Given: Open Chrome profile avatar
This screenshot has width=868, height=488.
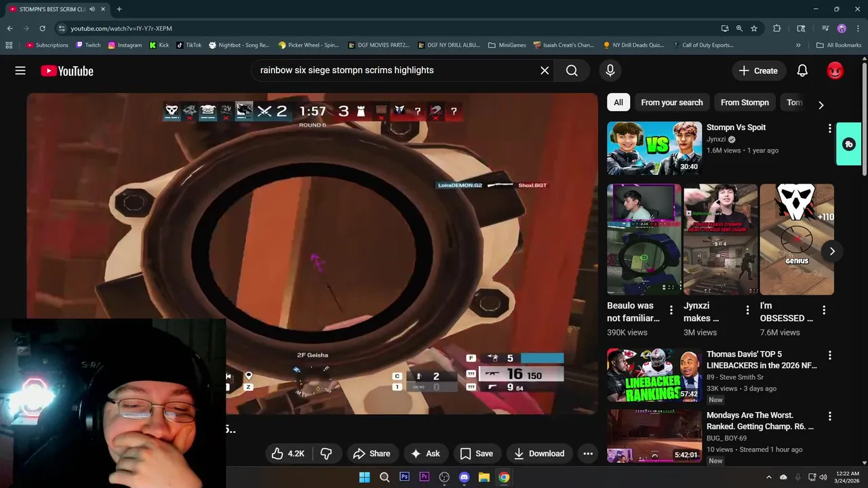Looking at the screenshot, I should pos(842,28).
